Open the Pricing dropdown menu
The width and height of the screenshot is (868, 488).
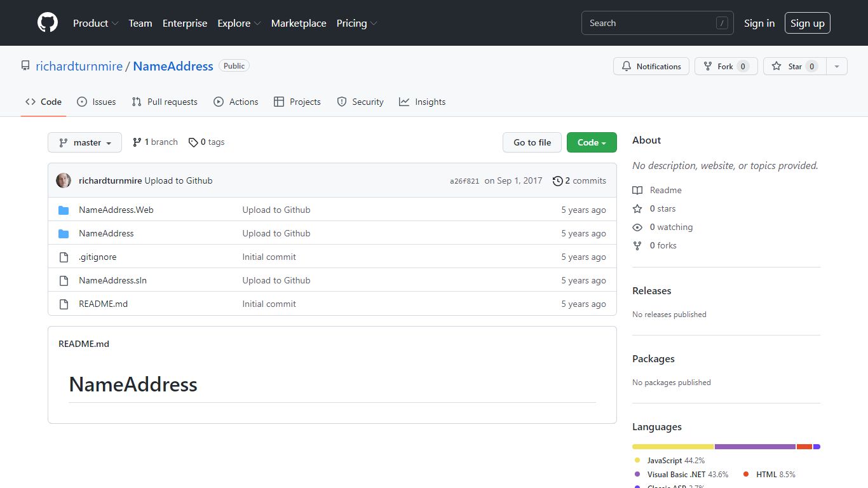tap(356, 23)
